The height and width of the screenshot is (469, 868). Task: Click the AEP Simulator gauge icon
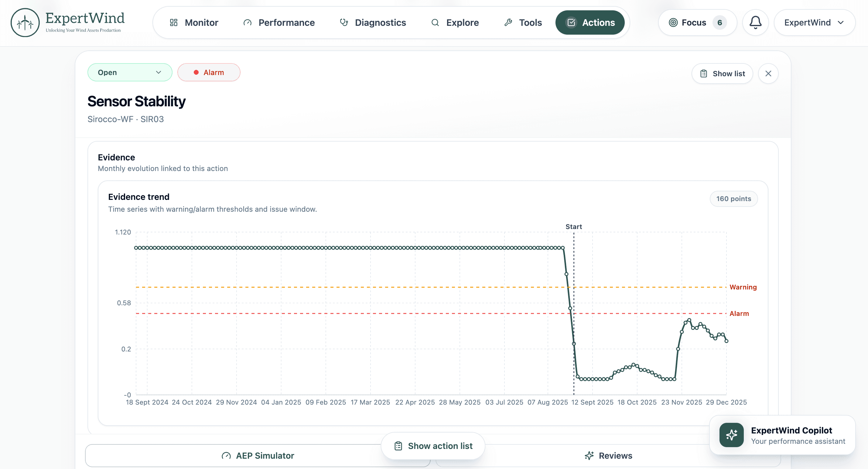(x=226, y=456)
